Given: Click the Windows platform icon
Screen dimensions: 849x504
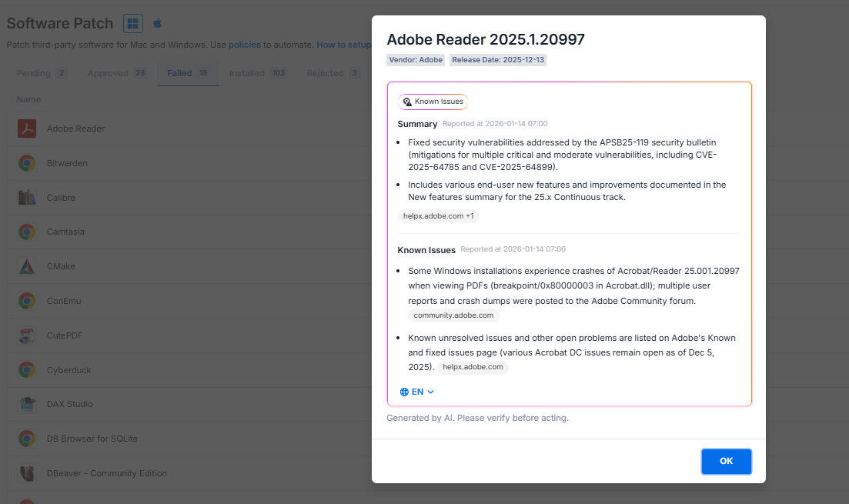Looking at the screenshot, I should [132, 23].
